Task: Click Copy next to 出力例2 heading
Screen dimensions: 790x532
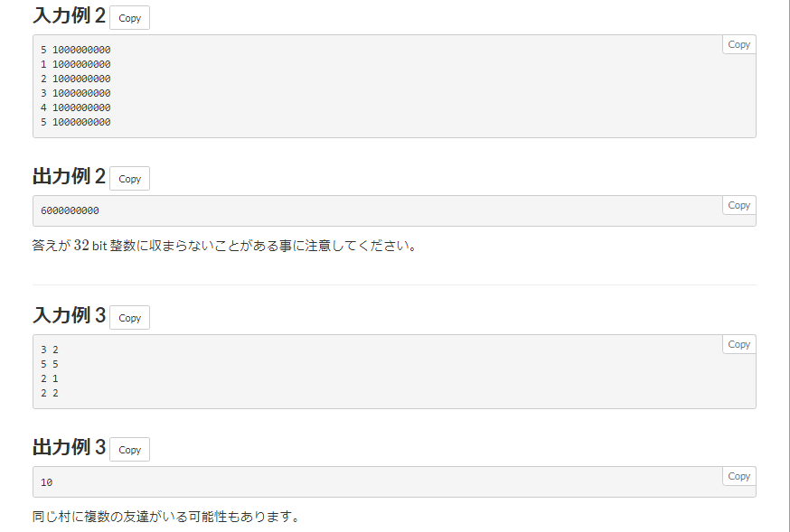Action: 129,178
